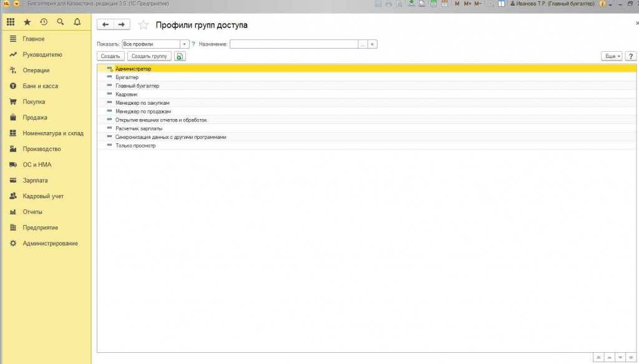Clear the Назначение field with the x button

click(x=372, y=44)
